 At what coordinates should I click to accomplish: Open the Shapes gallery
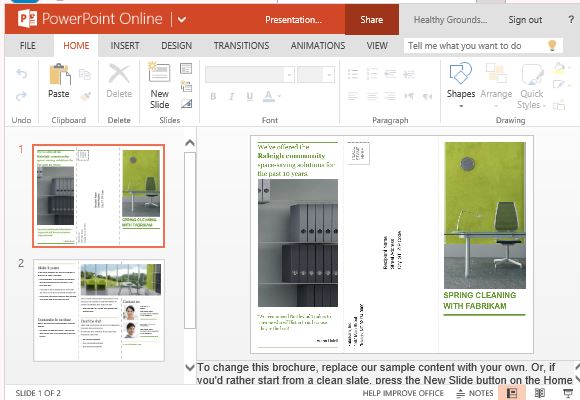point(461,85)
